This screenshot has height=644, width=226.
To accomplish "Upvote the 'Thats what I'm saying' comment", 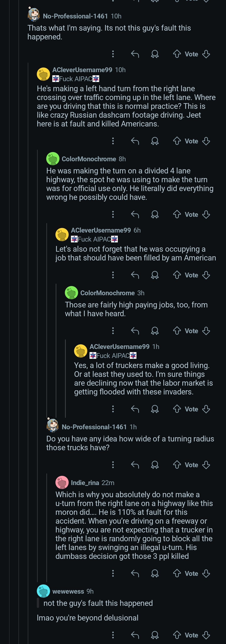I will point(177,54).
